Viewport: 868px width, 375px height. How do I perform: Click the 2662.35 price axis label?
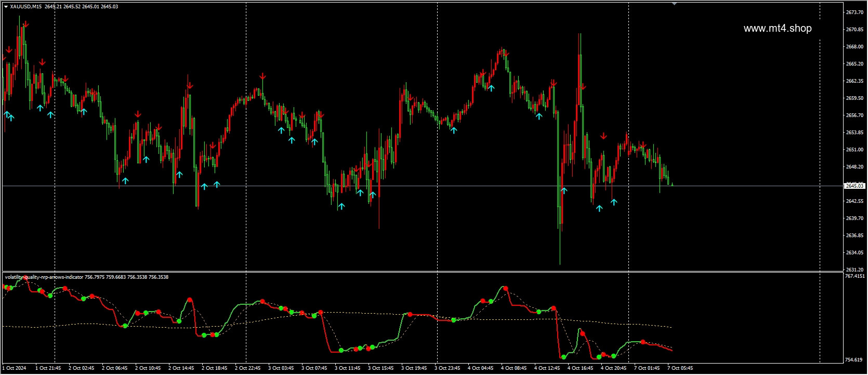[854, 81]
